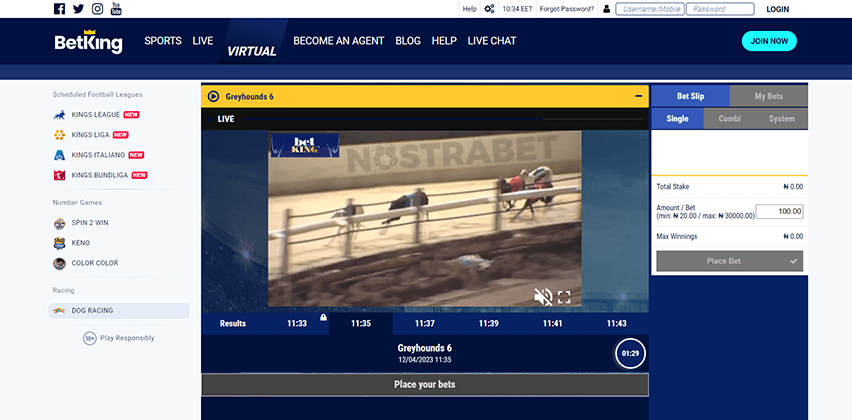Click the Login button

[x=778, y=9]
